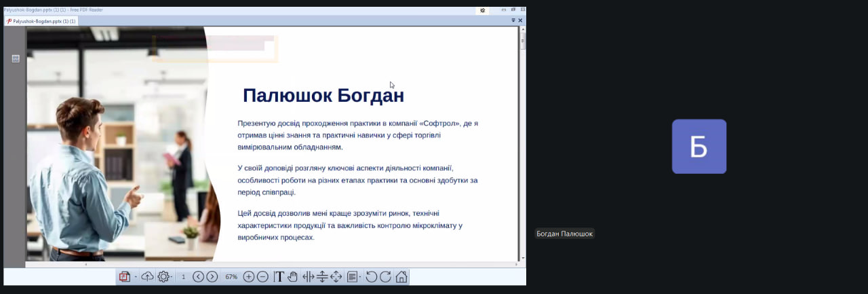868x294 pixels.
Task: Switch to the Palyushok-Bogdan.pptx document tab
Action: tap(41, 21)
